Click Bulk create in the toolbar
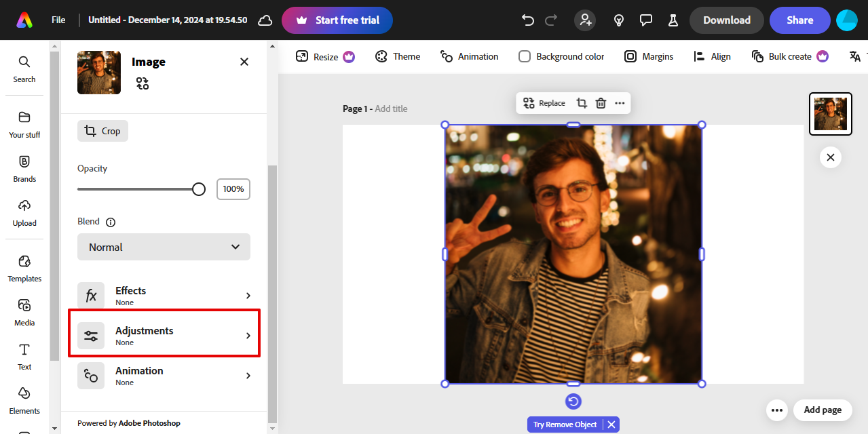 point(790,56)
